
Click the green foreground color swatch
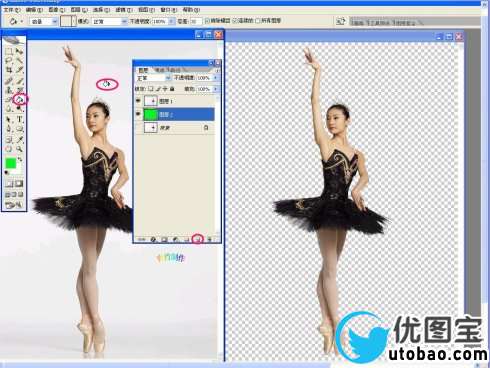coord(11,163)
